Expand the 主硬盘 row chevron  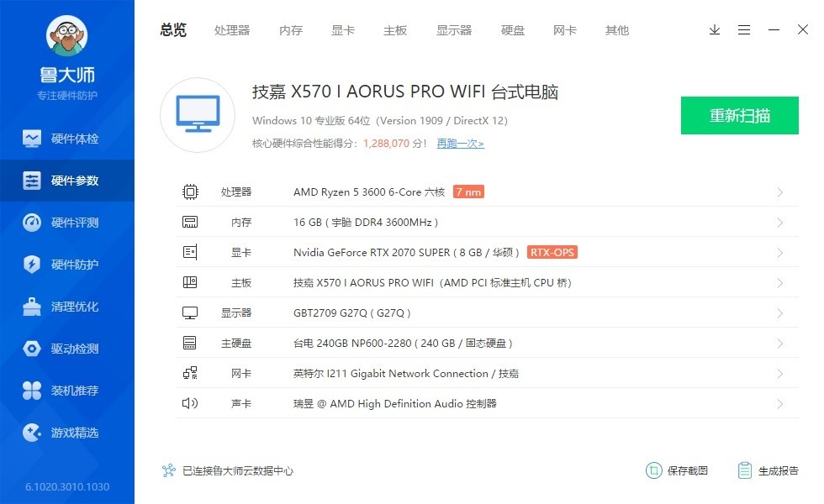(780, 344)
